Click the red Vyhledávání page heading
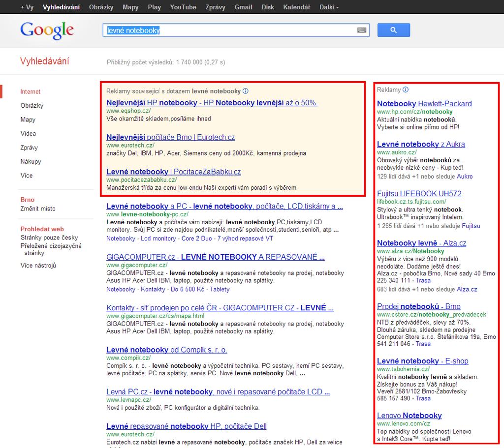 (x=45, y=61)
